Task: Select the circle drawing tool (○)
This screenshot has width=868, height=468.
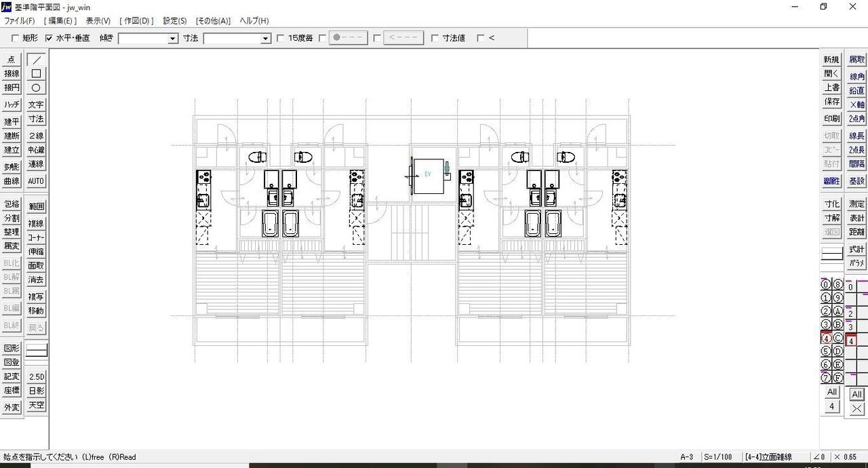Action: (x=36, y=87)
